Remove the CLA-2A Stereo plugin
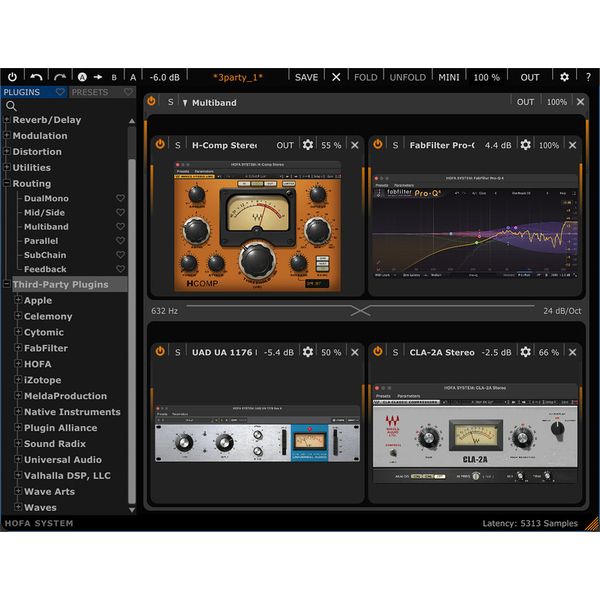600x600 pixels. [x=572, y=352]
